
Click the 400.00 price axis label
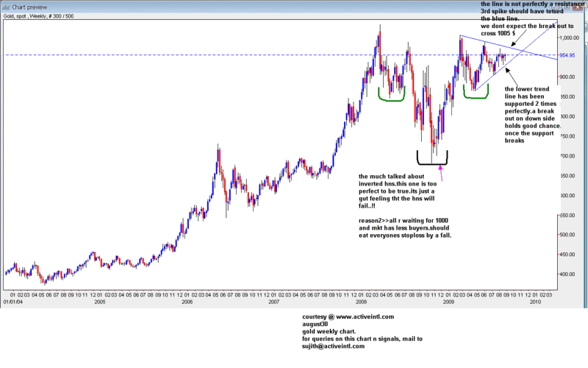[x=567, y=274]
